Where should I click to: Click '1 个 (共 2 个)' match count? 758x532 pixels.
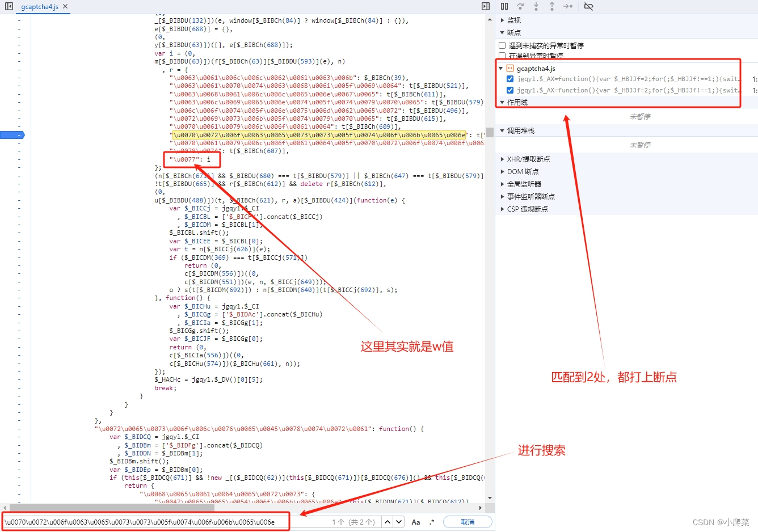coord(353,522)
